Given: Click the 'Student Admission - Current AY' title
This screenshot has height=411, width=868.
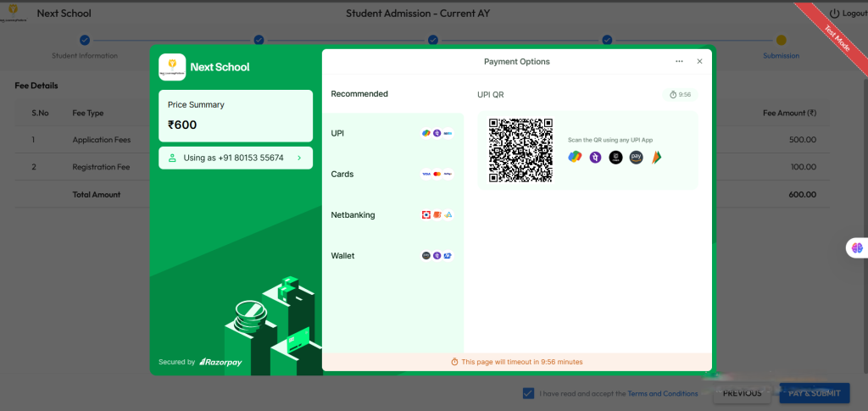Looking at the screenshot, I should pos(418,14).
